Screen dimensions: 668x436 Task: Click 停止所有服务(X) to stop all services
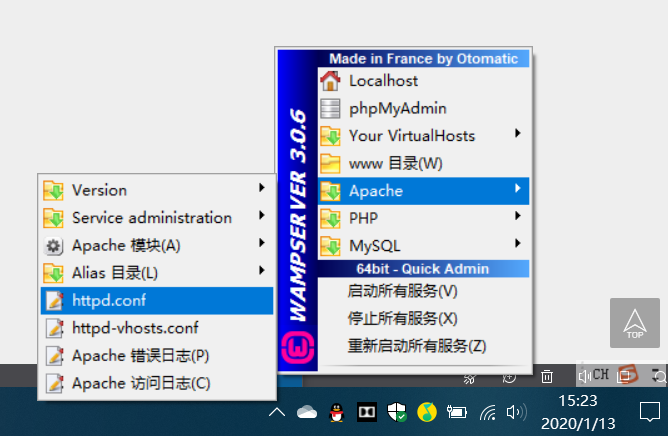click(x=423, y=318)
